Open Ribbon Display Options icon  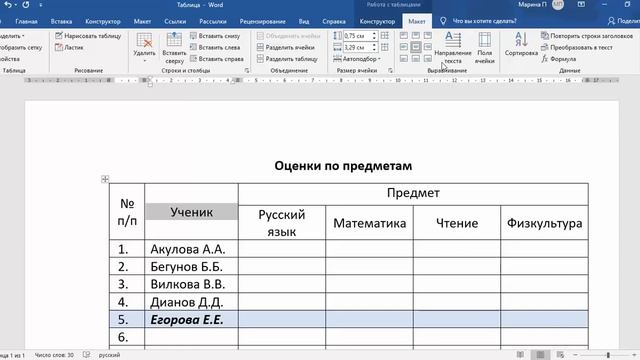click(581, 5)
